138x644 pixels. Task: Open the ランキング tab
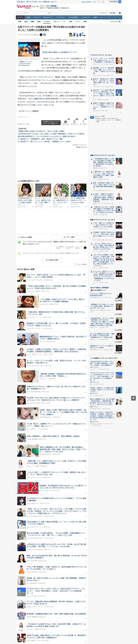[x=86, y=17]
